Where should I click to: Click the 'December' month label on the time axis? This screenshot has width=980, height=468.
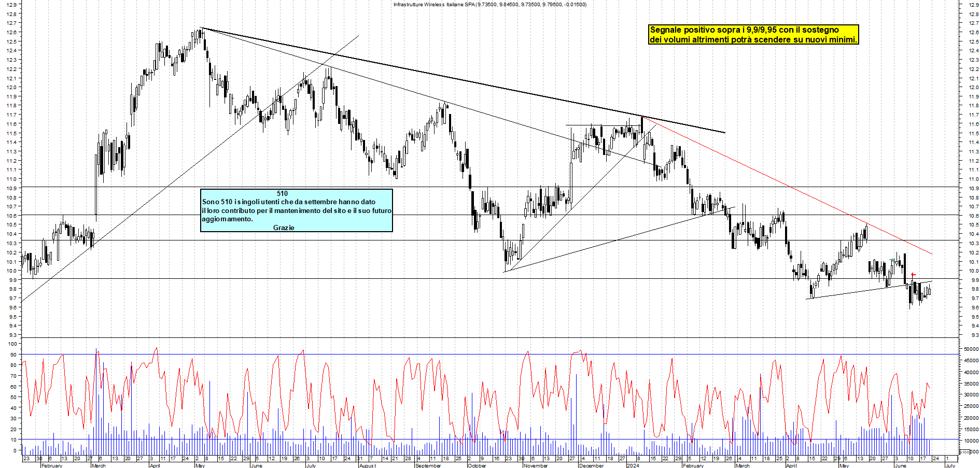tap(591, 465)
